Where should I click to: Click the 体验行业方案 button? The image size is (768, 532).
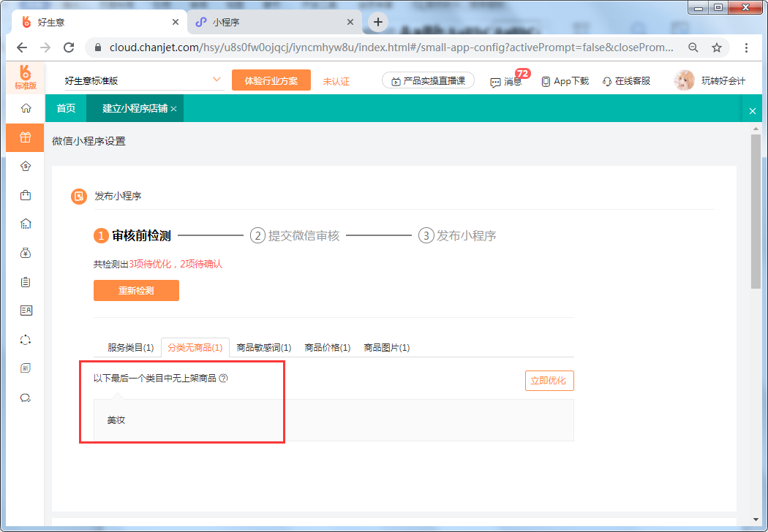(271, 80)
